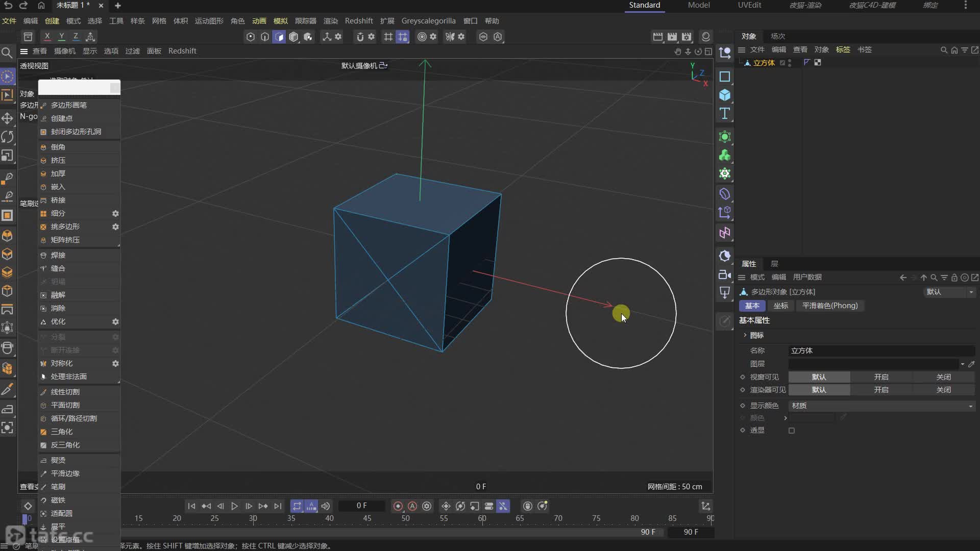The image size is (980, 551).
Task: Expand the 图标 section
Action: 745,335
